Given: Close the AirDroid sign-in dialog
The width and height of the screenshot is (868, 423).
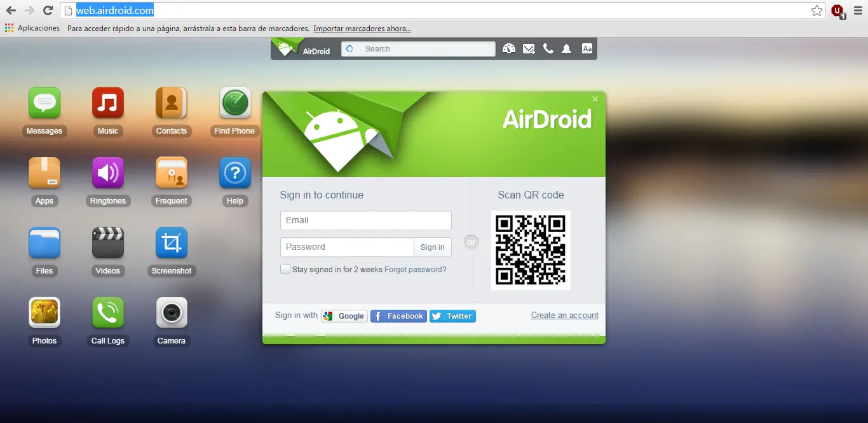Looking at the screenshot, I should point(595,99).
